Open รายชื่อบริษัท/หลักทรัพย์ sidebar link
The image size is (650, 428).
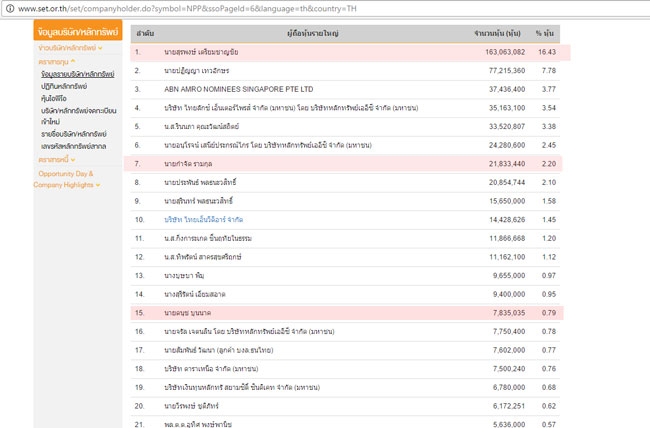[x=76, y=133]
